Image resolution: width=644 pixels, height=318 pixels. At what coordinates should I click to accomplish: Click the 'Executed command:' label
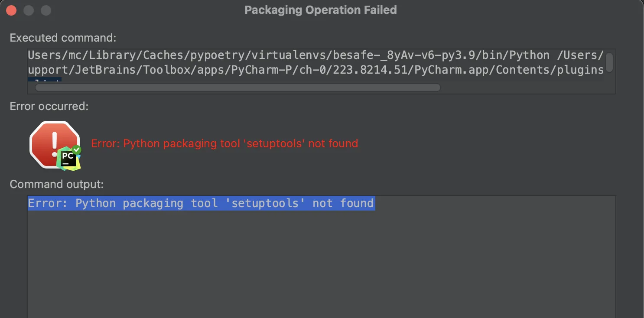(x=63, y=38)
